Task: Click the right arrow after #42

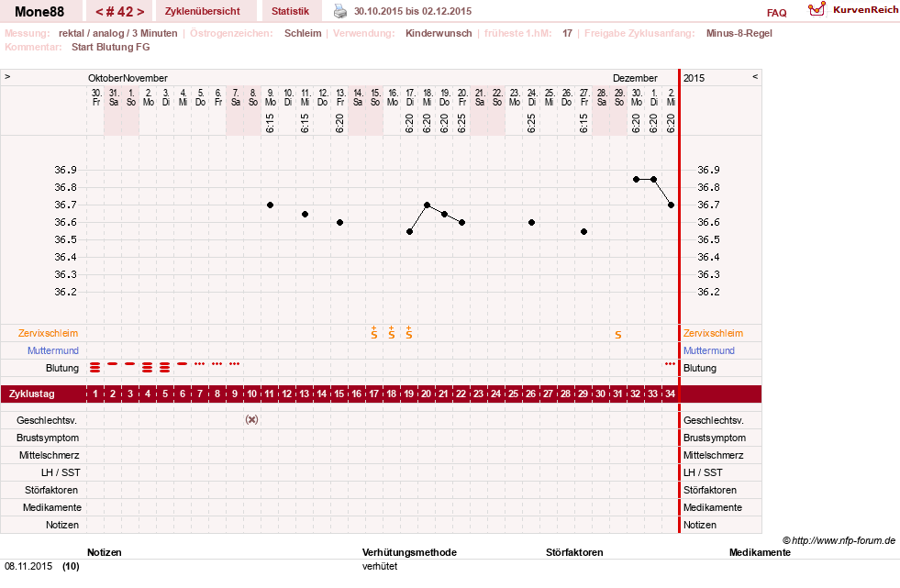Action: tap(140, 12)
